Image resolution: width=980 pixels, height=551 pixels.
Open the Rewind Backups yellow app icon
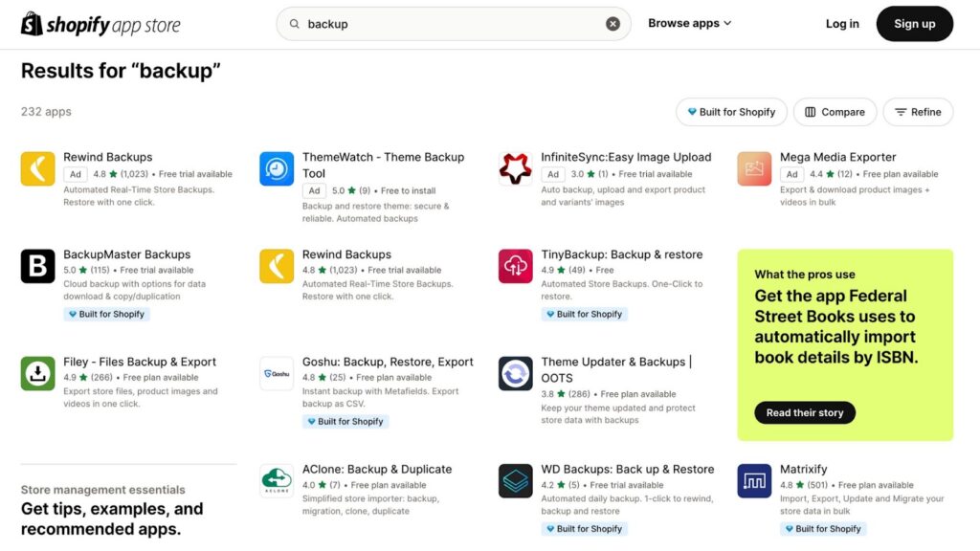[37, 168]
